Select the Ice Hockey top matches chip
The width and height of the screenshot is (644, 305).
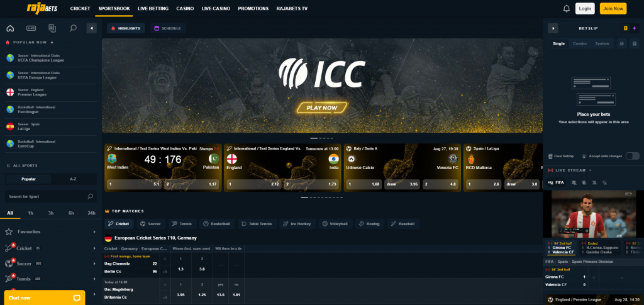[297, 224]
